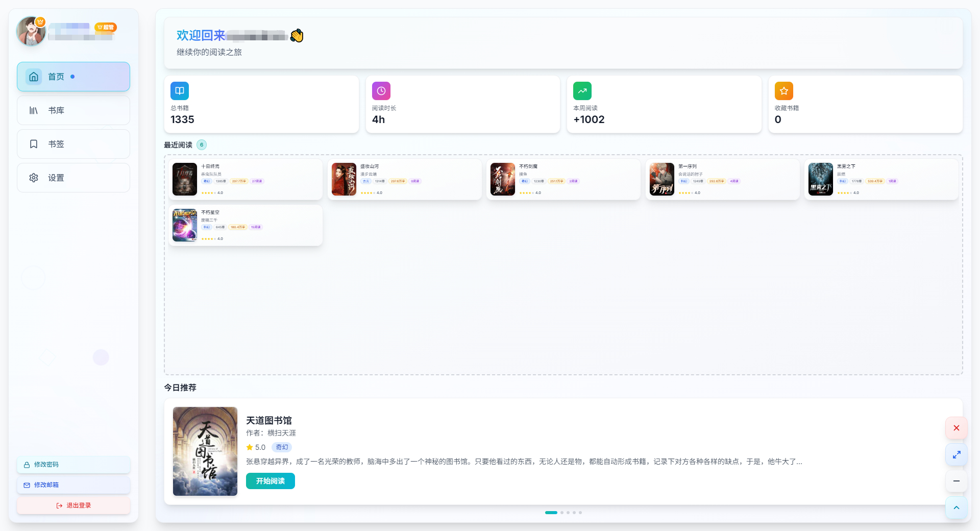Click the lock icon beside 修改密码
This screenshot has width=980, height=531.
point(27,465)
